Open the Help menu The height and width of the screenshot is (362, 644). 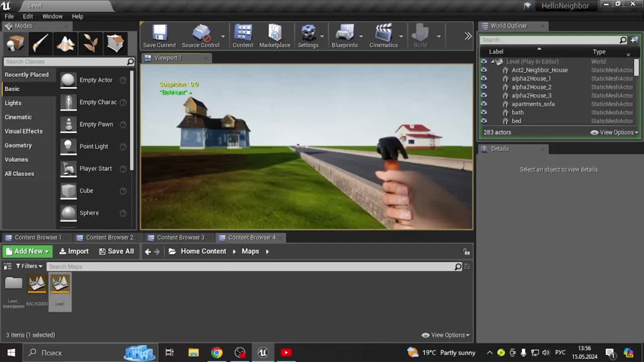pos(77,16)
